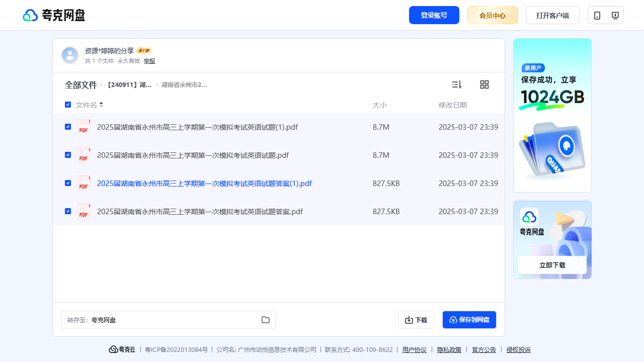Screen dimensions: 644x362
Task: Click the 下载 button
Action: pos(416,320)
